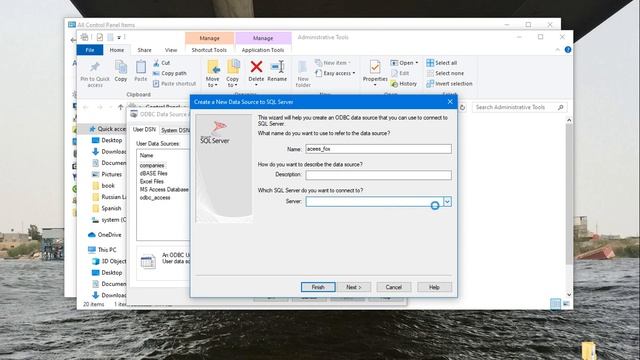Open the Move to menu

click(x=213, y=73)
